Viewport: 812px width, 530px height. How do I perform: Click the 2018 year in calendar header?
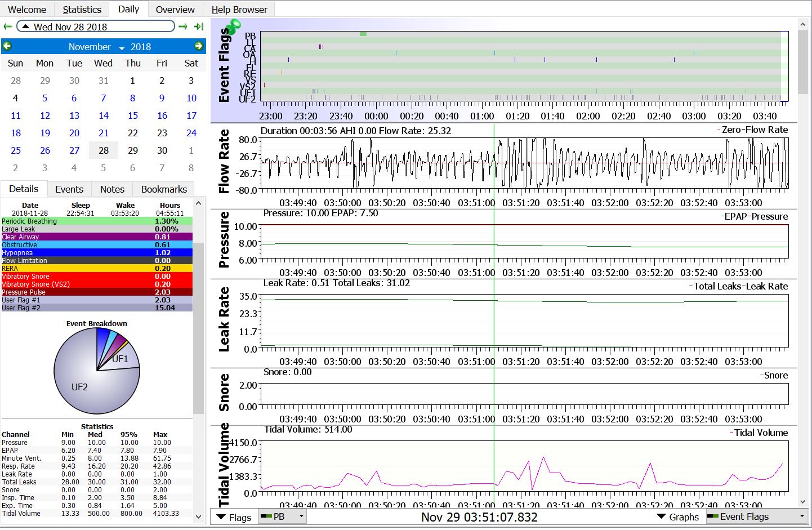tap(141, 47)
